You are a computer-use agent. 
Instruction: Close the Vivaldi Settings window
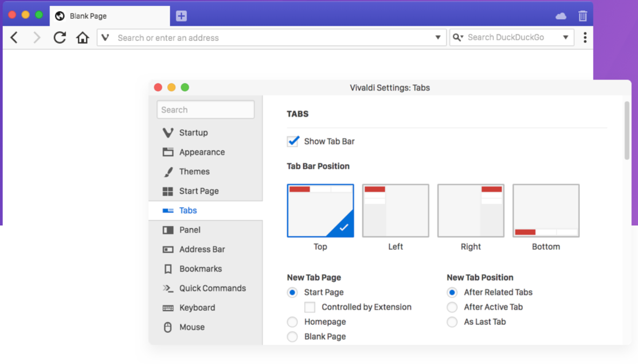tap(158, 88)
